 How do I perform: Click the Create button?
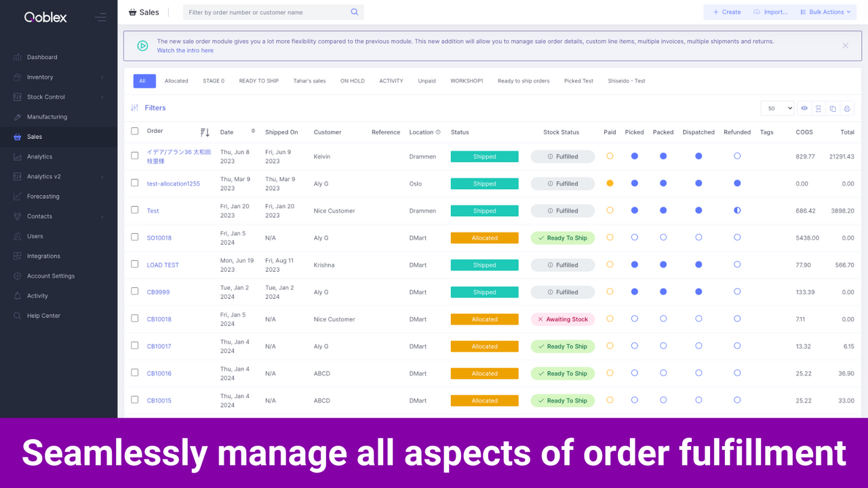(726, 12)
